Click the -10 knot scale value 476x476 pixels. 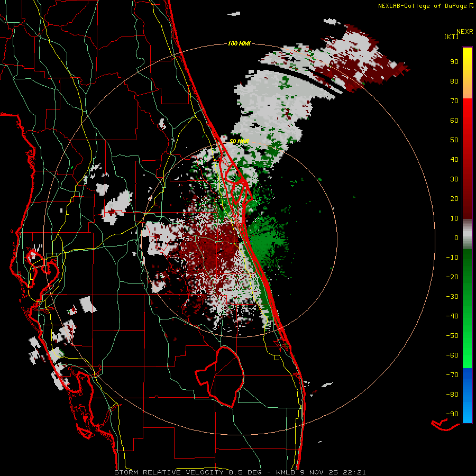point(452,258)
